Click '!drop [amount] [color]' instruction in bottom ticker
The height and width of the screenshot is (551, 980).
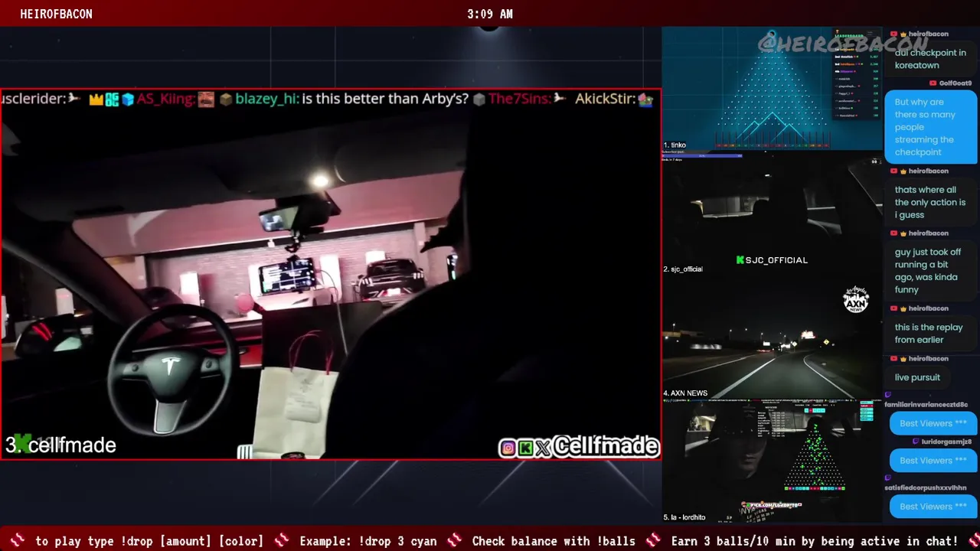tap(192, 541)
